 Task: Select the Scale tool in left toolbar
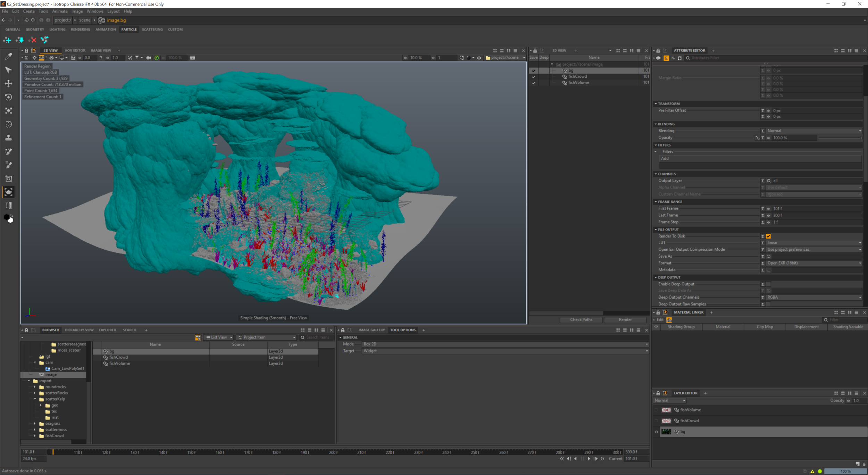pos(8,111)
